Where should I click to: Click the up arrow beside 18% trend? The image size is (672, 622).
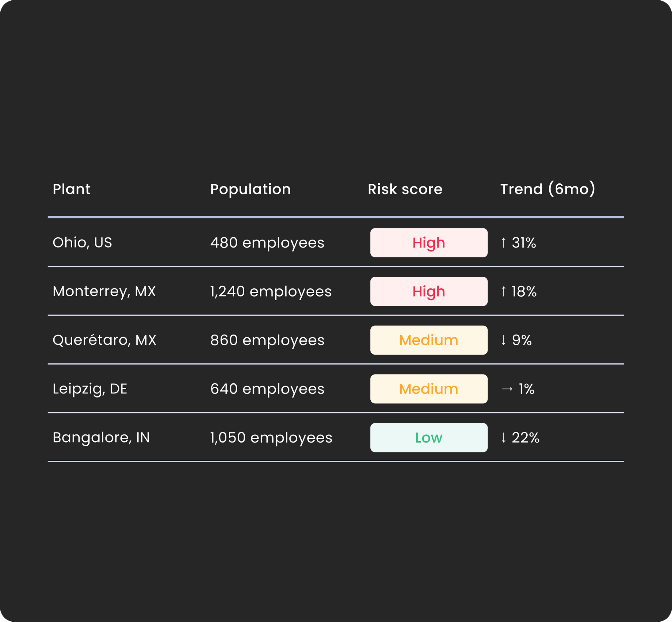pyautogui.click(x=503, y=291)
